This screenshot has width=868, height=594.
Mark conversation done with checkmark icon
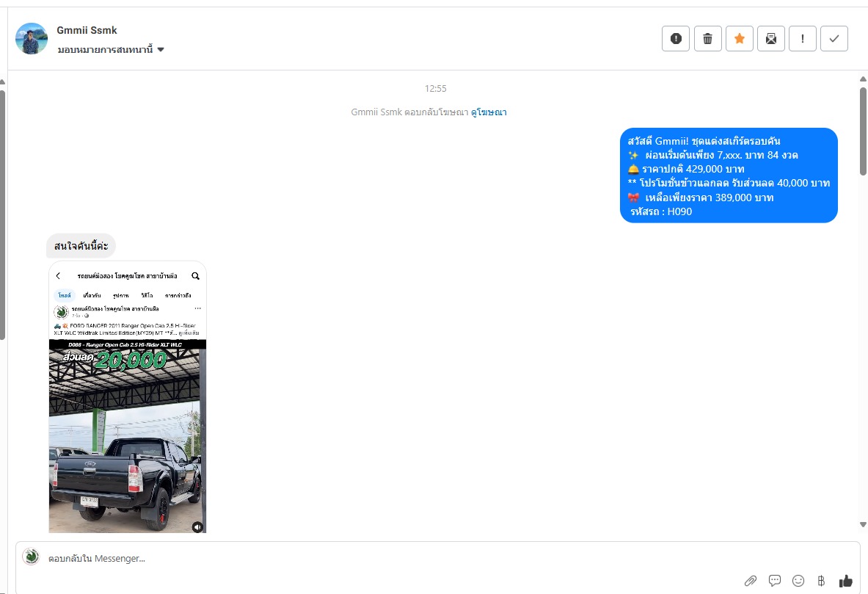[x=834, y=39]
